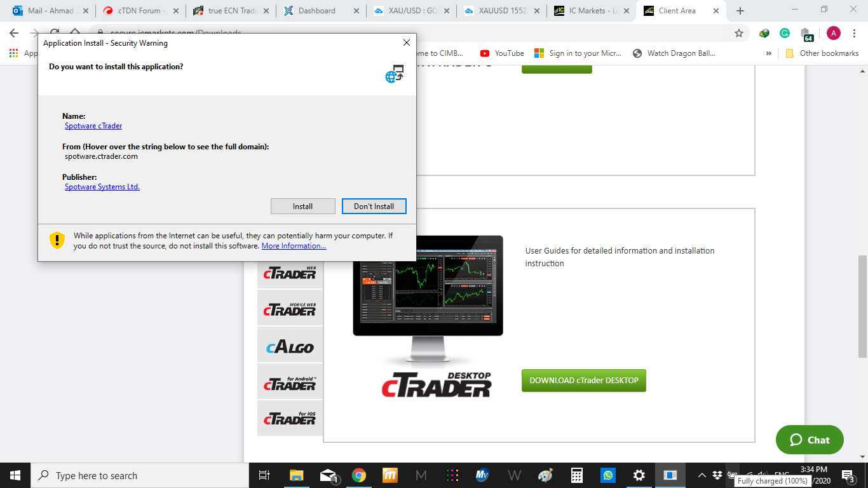The height and width of the screenshot is (488, 868).
Task: Open the Watch Dragon Ball bookmark
Action: point(674,53)
